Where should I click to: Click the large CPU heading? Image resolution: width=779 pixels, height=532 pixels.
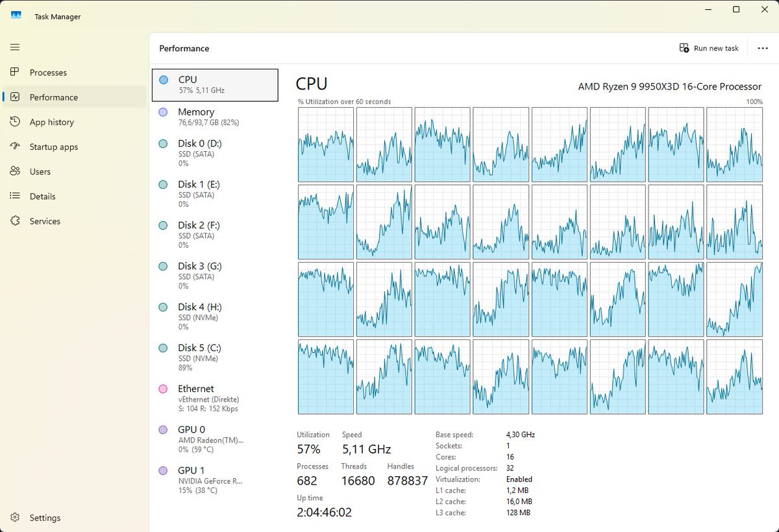312,84
